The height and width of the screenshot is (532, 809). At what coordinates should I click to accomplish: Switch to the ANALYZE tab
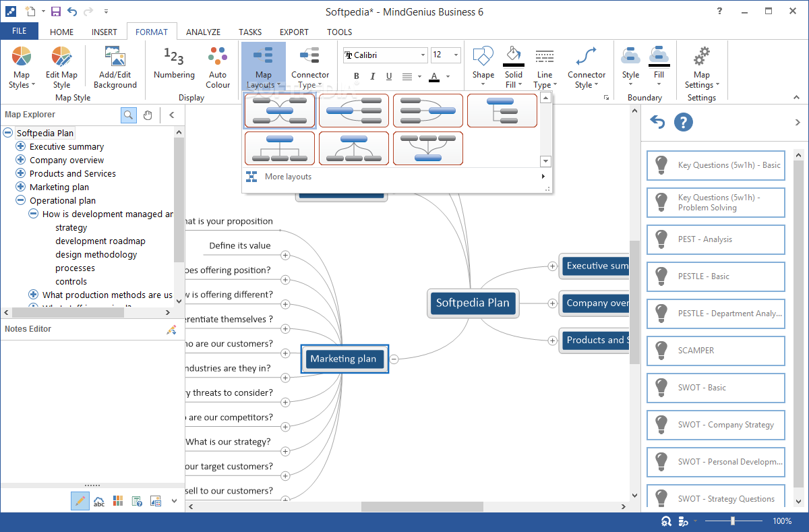(204, 32)
